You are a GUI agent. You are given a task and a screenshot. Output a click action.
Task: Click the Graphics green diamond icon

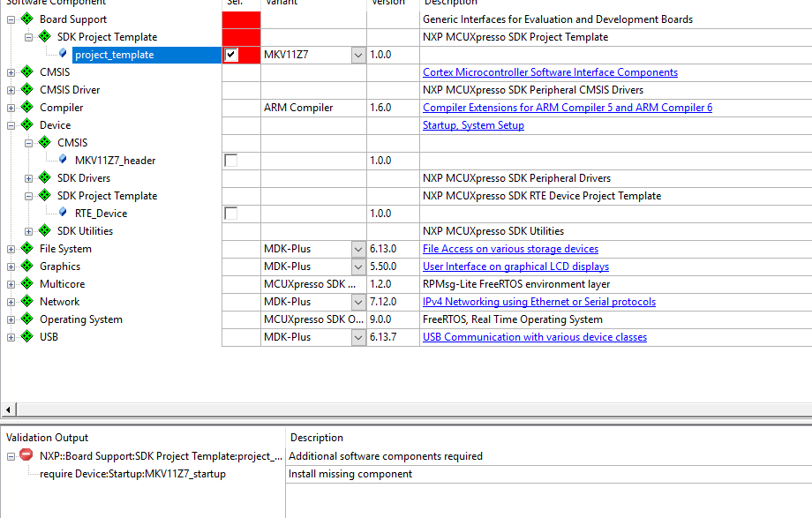point(27,267)
